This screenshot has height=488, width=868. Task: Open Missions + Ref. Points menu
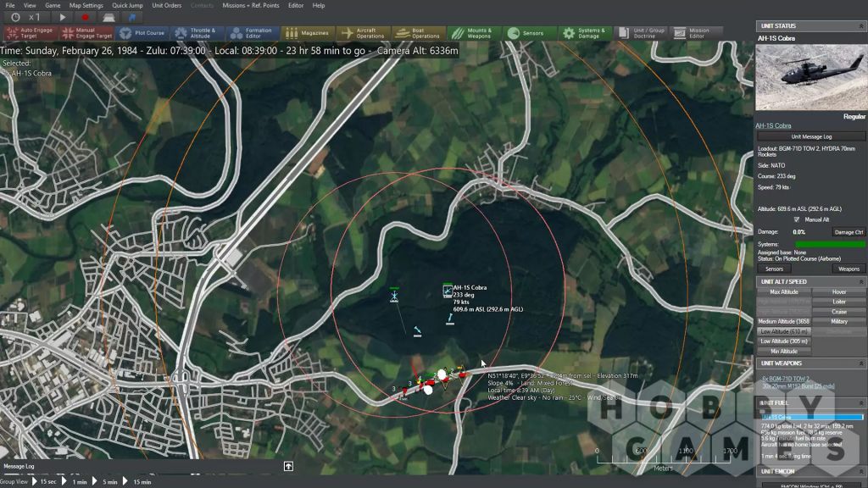[x=251, y=6]
